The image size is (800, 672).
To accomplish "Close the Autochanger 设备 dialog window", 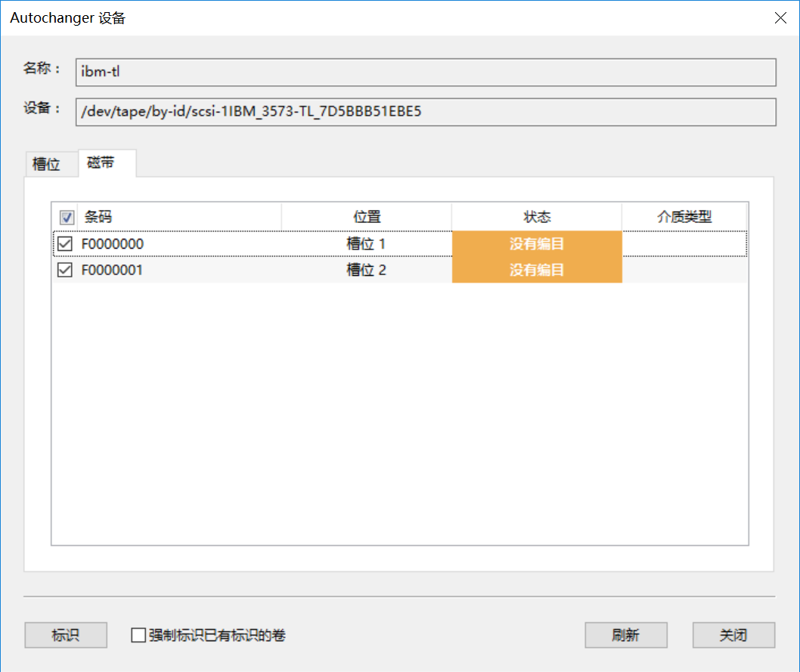I will (780, 18).
